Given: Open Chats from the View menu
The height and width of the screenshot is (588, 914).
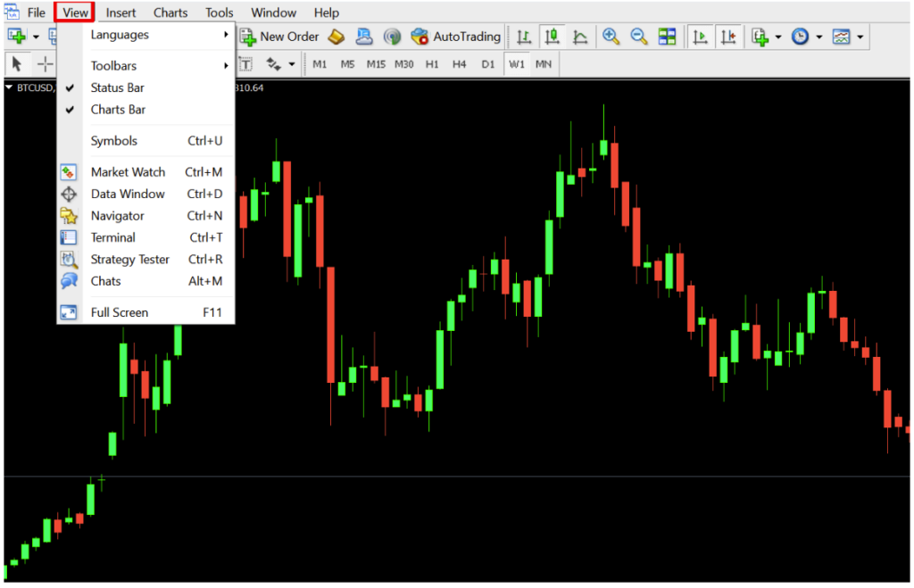Looking at the screenshot, I should click(145, 281).
